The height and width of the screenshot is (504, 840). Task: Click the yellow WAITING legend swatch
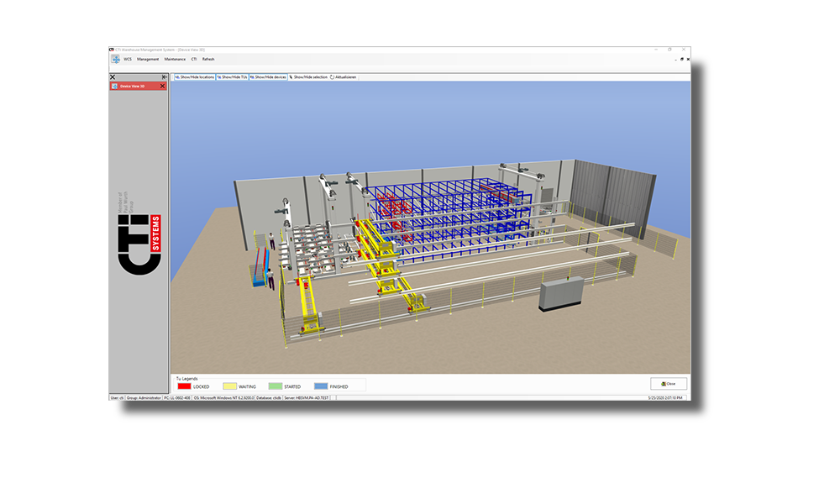coord(230,386)
